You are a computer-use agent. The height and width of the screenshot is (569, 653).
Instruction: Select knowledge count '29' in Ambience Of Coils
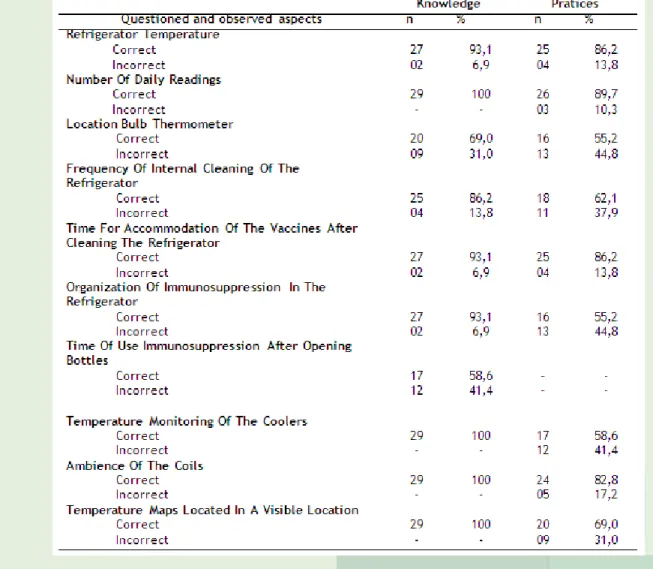[416, 480]
